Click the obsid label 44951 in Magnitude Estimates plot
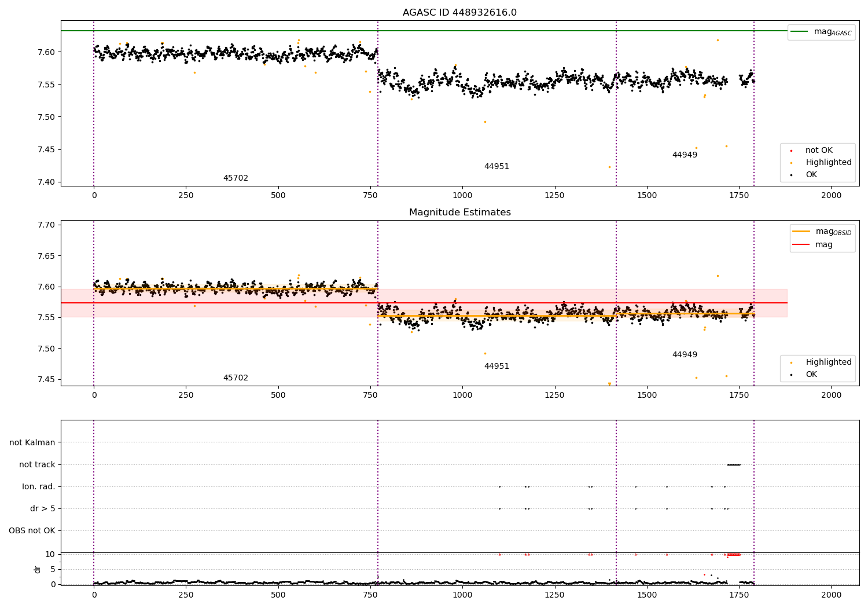This screenshot has height=608, width=868. (496, 367)
